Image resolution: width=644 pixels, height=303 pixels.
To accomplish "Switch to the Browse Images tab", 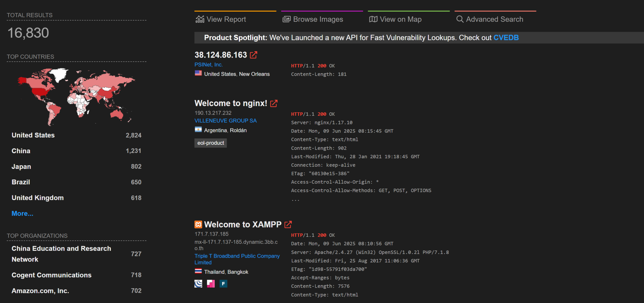I will click(318, 19).
